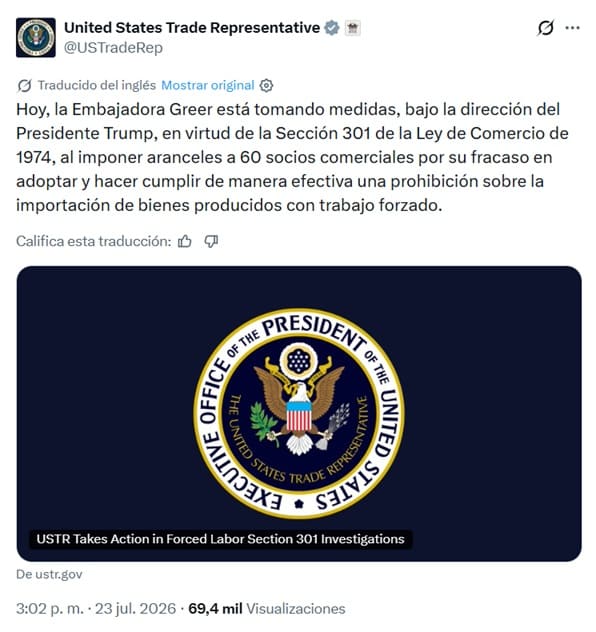Open Grok icon at top right
This screenshot has width=596, height=632.
[546, 28]
